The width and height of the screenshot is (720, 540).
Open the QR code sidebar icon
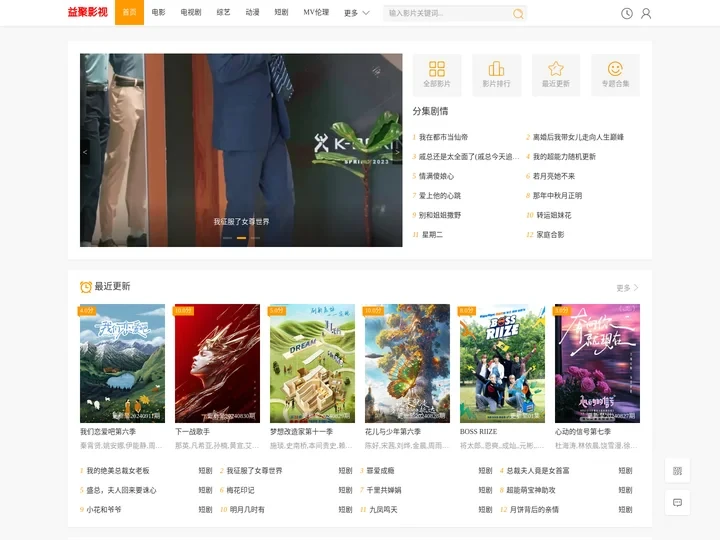pos(677,471)
